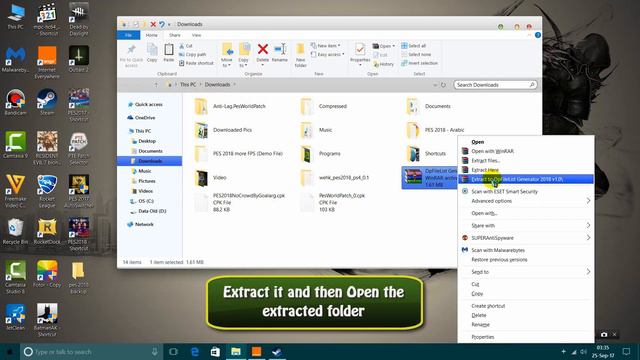The width and height of the screenshot is (640, 360).
Task: Click History in the ribbon
Action: pos(383,64)
